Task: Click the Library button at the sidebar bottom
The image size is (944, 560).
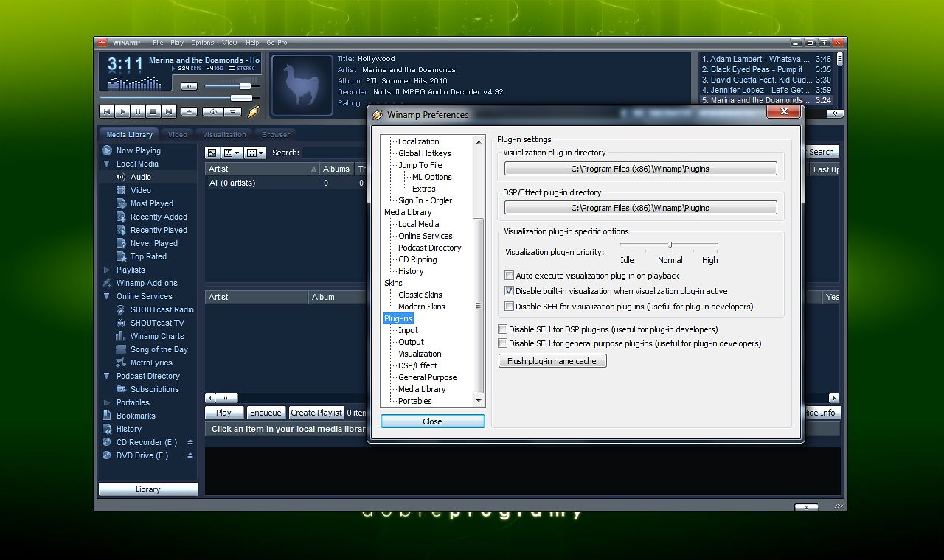Action: click(x=148, y=489)
